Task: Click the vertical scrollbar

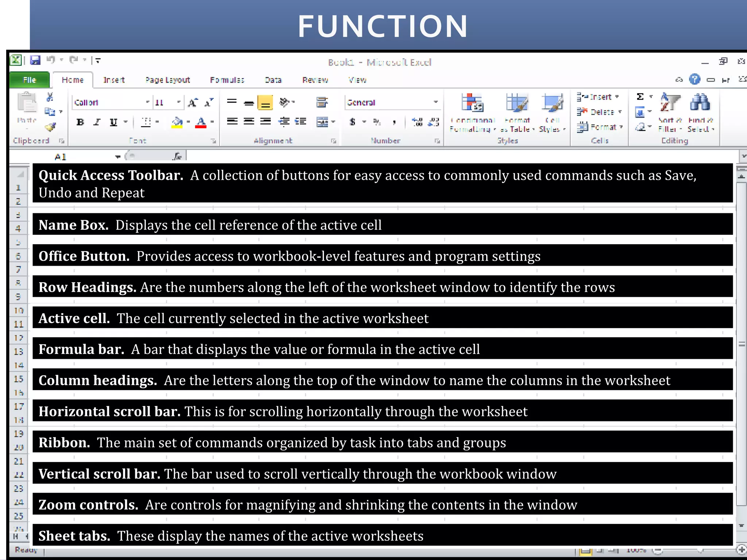Action: (x=741, y=344)
